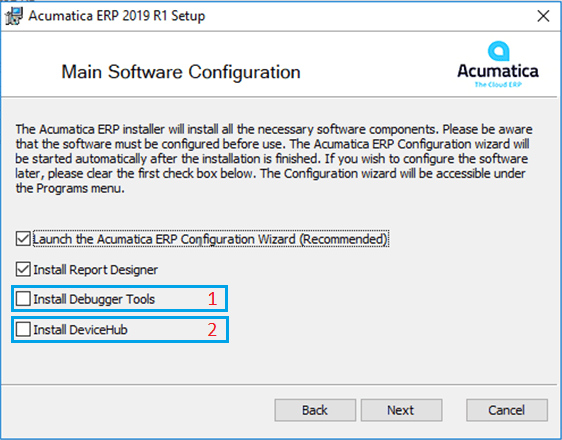
Task: Click the Install Report Designer label
Action: pos(95,269)
